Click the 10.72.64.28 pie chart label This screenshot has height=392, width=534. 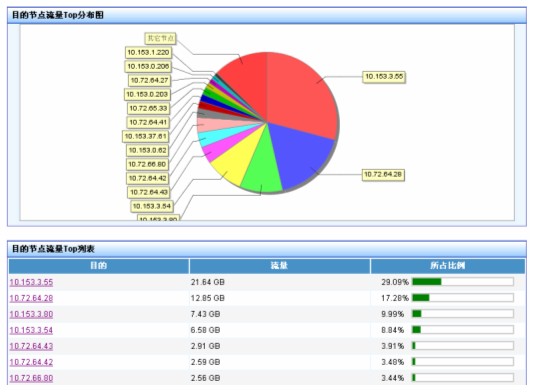383,175
